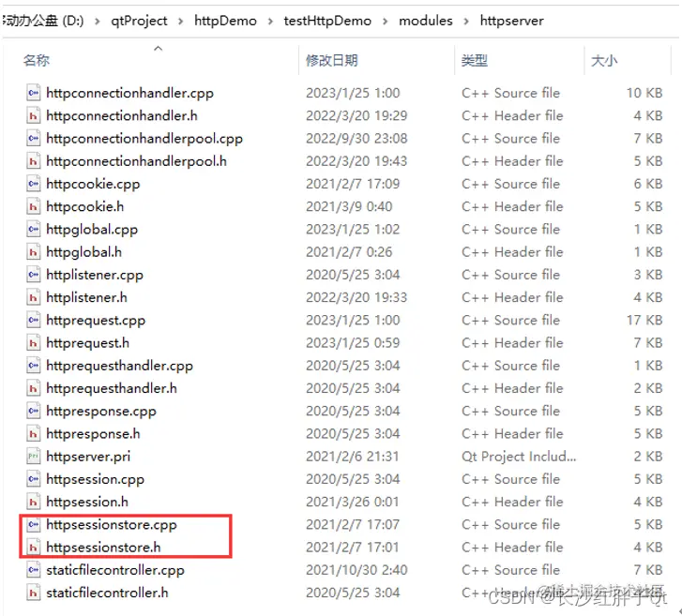Select file name httpsessionstore.h
The image size is (682, 616).
(x=103, y=548)
